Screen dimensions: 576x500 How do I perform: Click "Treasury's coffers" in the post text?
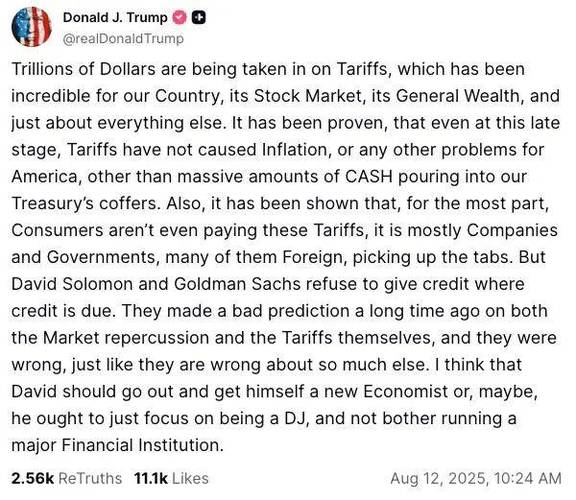(86, 203)
